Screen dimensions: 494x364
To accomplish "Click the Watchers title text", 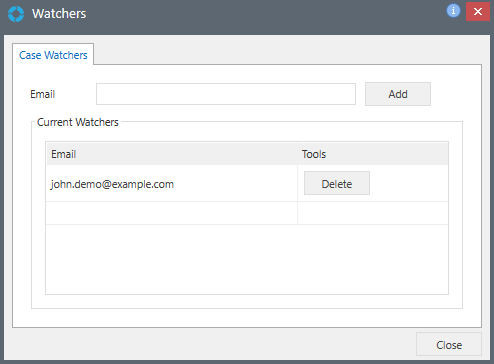I will click(x=59, y=14).
